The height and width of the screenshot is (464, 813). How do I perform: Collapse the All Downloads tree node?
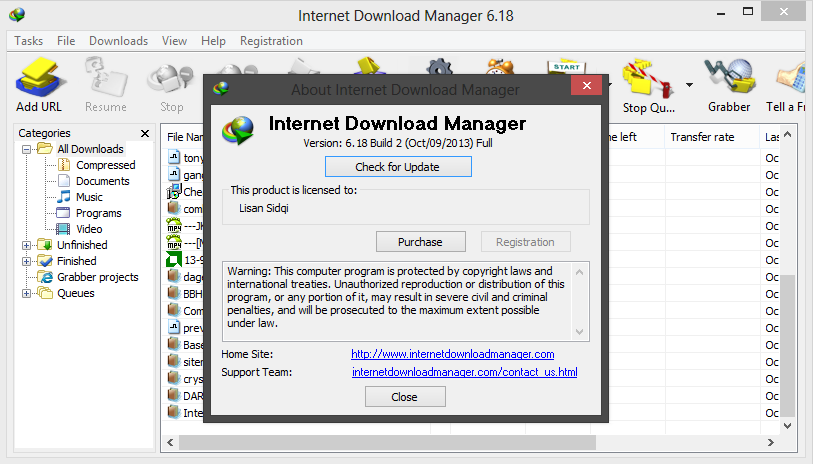[26, 149]
